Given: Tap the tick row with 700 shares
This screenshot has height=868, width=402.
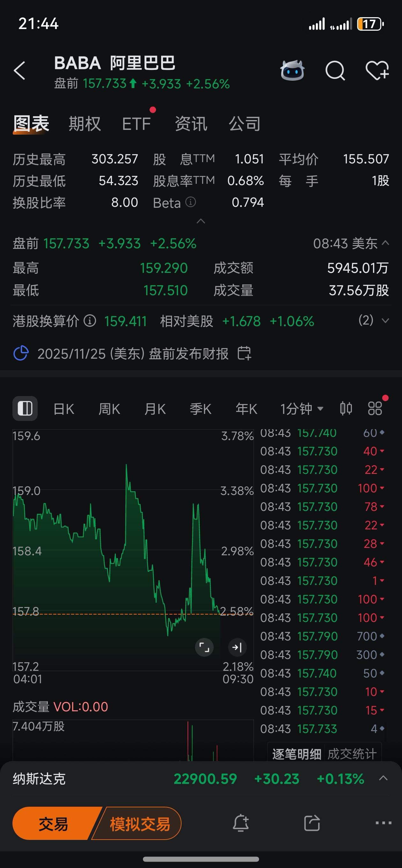Looking at the screenshot, I should (323, 636).
